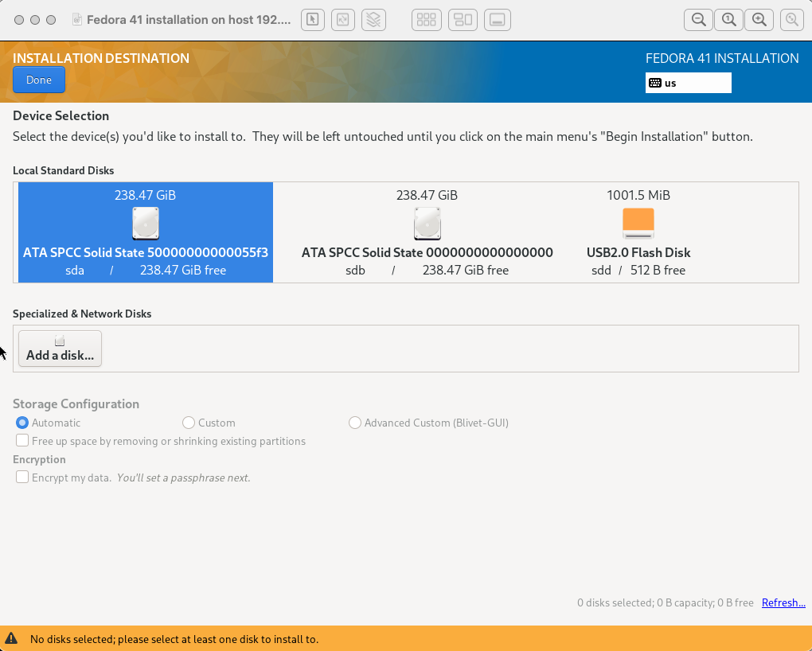Select the sda solid state disk

click(x=146, y=232)
